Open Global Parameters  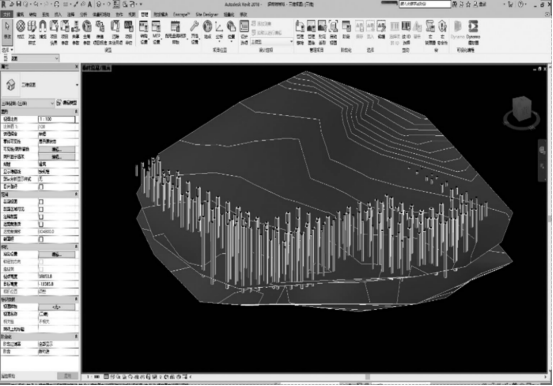[x=87, y=31]
